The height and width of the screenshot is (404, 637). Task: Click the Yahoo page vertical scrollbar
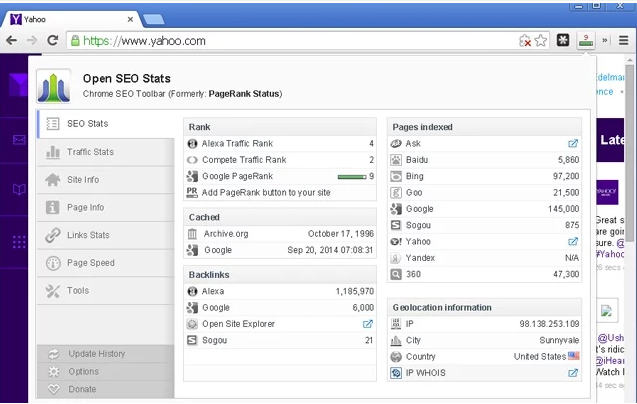pos(630,154)
